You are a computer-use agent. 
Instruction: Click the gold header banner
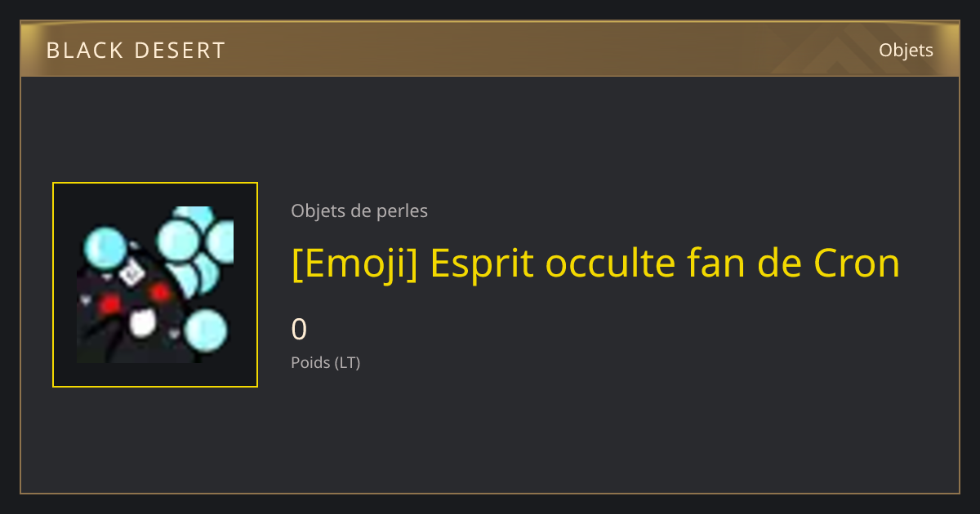point(490,49)
